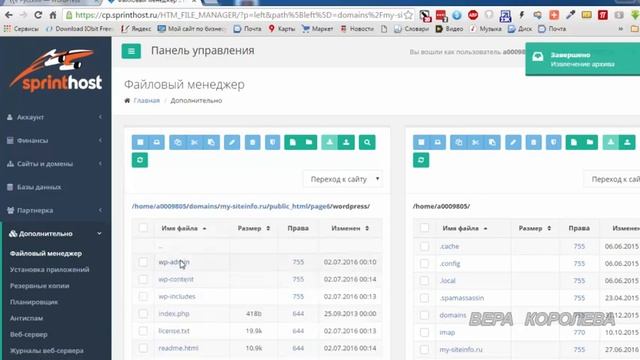The image size is (640, 360).
Task: Click the browser reload button
Action: [38, 15]
